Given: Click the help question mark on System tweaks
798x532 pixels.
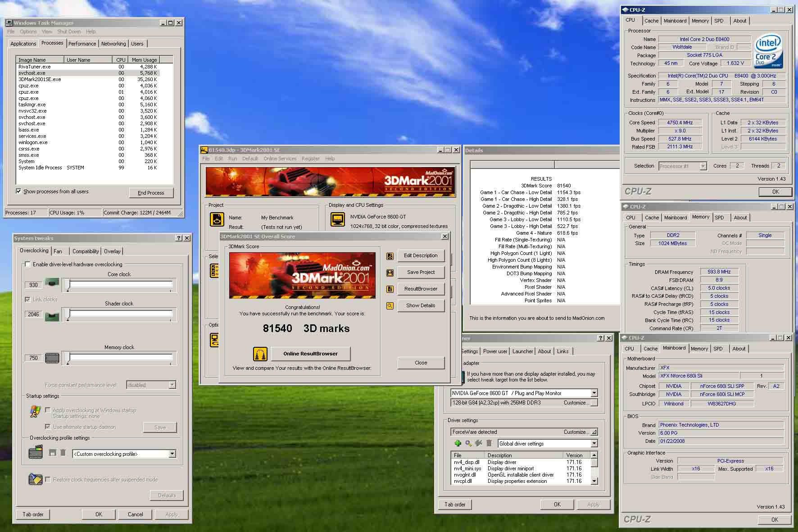Looking at the screenshot, I should pyautogui.click(x=179, y=238).
